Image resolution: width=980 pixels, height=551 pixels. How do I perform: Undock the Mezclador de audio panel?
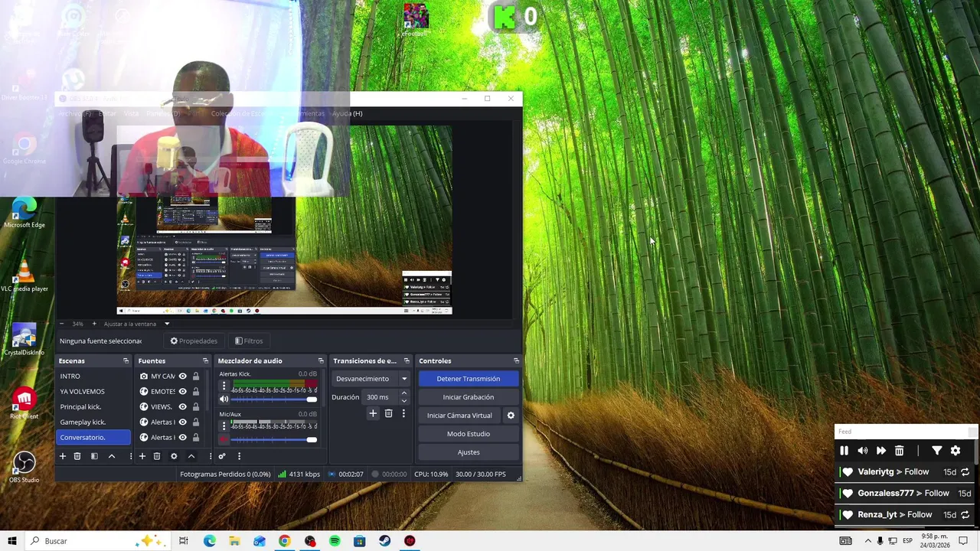coord(321,360)
